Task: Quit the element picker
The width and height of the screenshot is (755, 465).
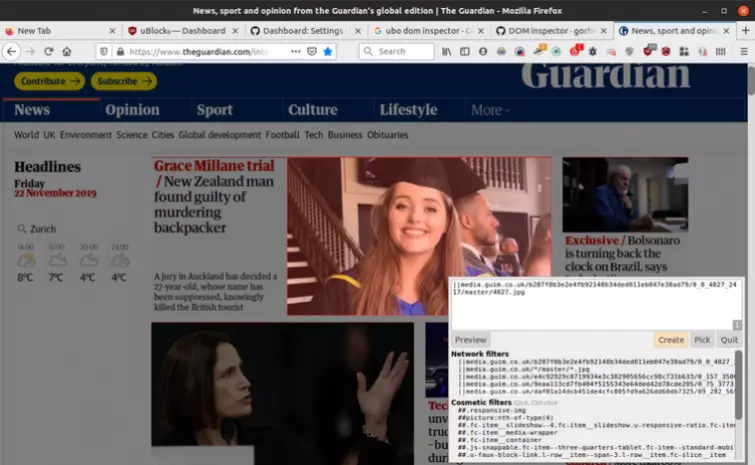Action: point(729,340)
